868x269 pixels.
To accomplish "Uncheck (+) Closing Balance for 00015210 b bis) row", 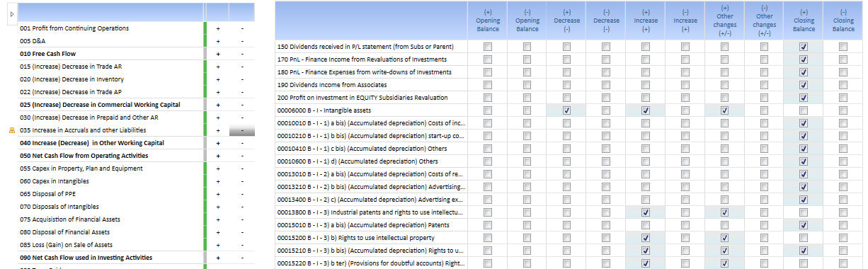I will [x=804, y=251].
